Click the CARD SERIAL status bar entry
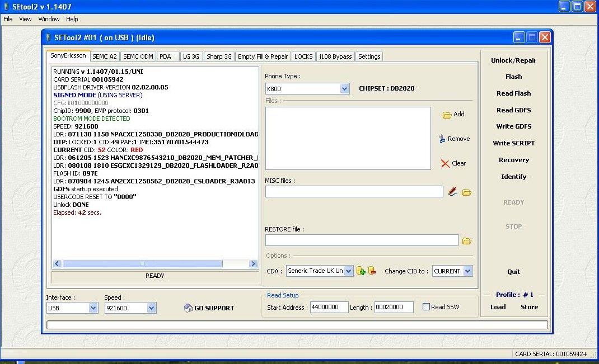The width and height of the screenshot is (599, 364). 551,354
